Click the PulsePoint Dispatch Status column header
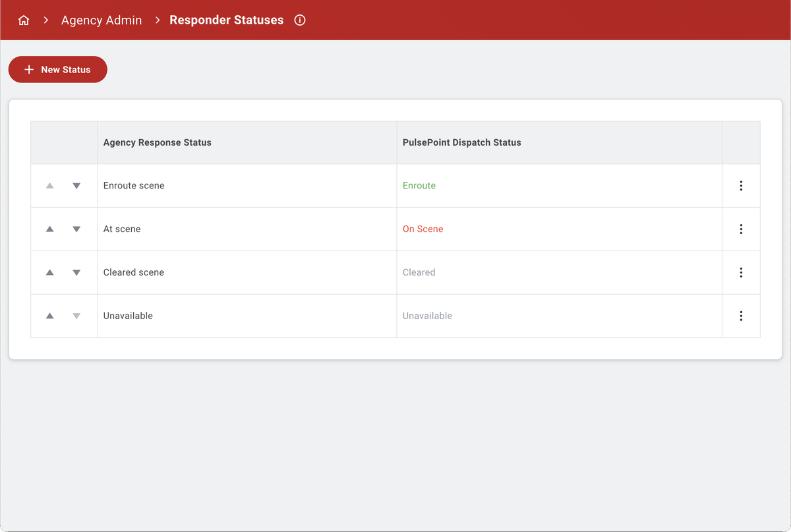Screen dimensions: 791x532 click(461, 142)
